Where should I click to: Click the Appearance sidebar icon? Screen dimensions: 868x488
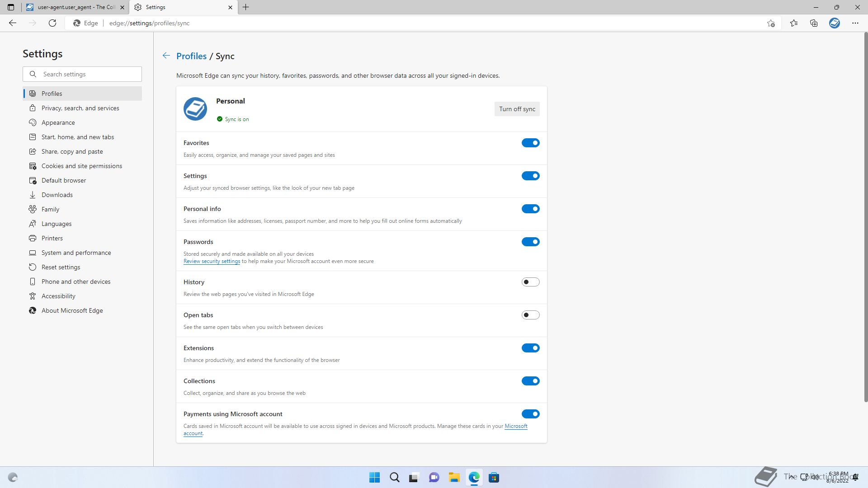click(x=33, y=122)
